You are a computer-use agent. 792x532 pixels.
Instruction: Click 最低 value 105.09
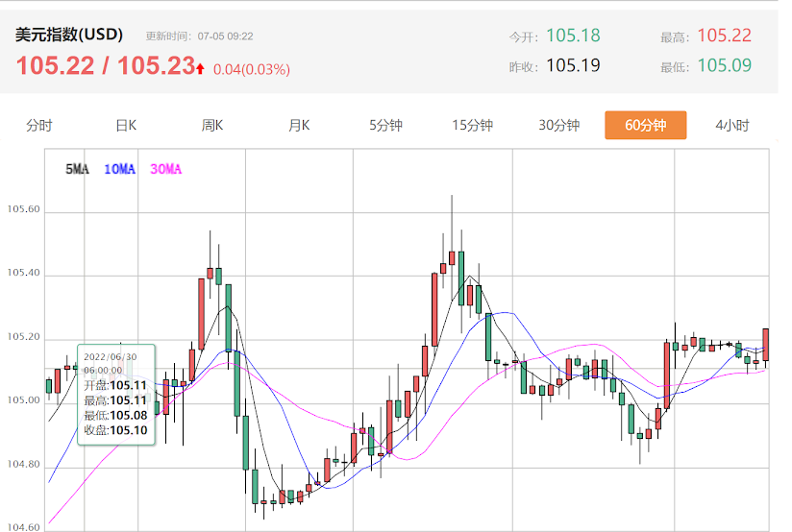[725, 65]
